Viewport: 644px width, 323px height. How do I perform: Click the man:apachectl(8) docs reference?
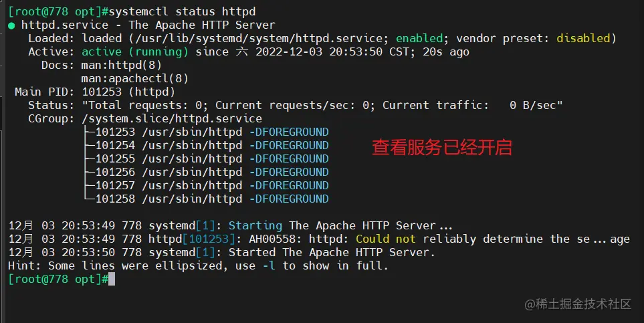131,78
